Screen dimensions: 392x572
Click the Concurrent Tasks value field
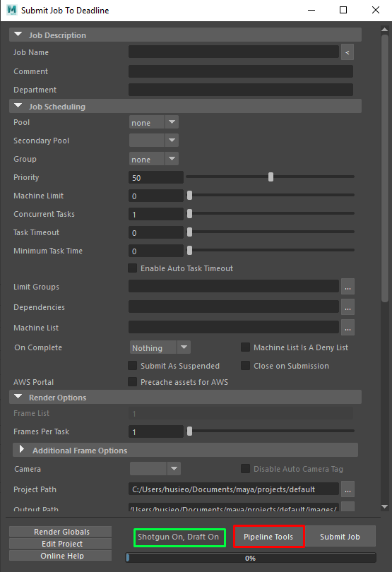156,214
